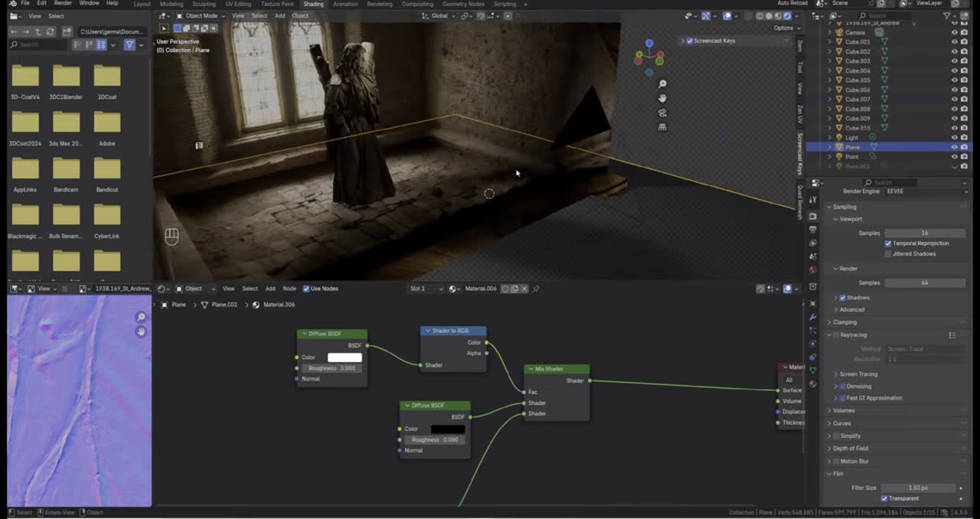The height and width of the screenshot is (519, 980).
Task: Open the Window menu
Action: tap(89, 3)
